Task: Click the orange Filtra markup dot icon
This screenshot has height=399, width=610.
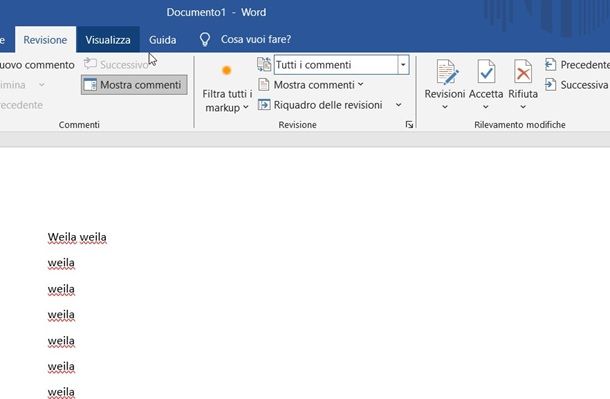Action: click(226, 70)
